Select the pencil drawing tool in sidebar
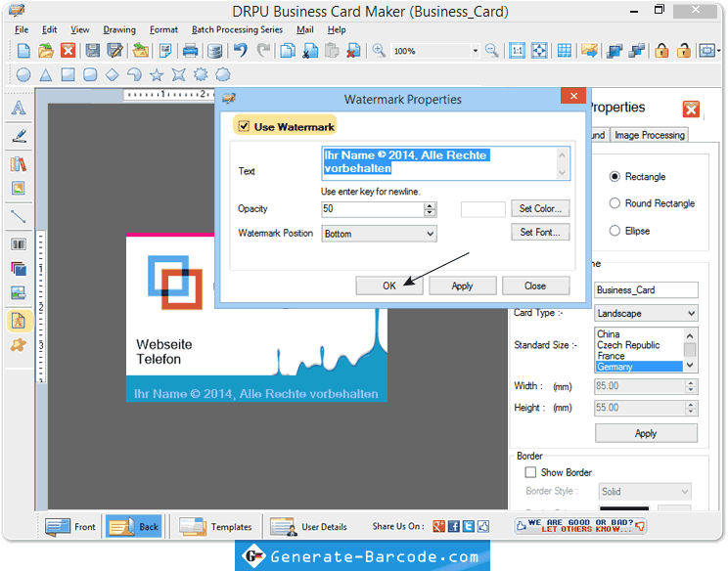The image size is (728, 571). [x=19, y=136]
